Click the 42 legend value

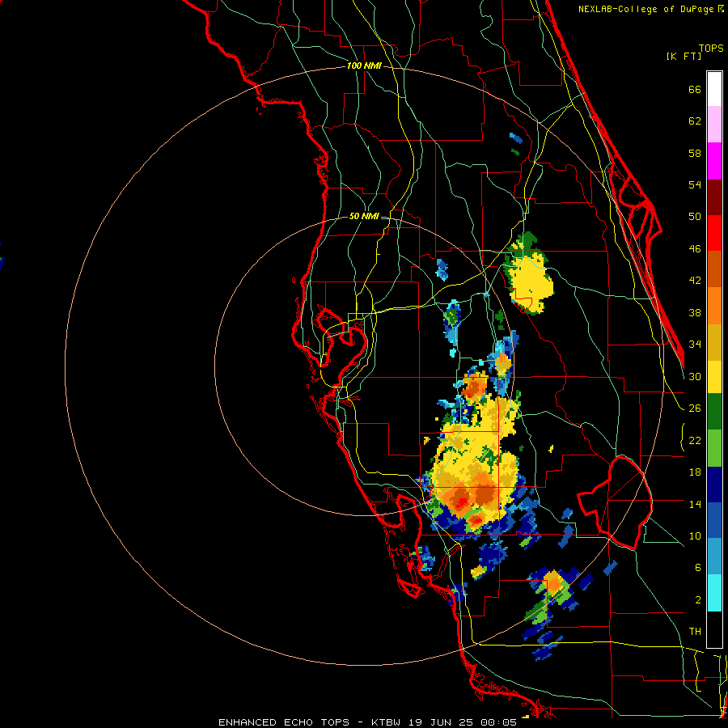click(x=695, y=281)
